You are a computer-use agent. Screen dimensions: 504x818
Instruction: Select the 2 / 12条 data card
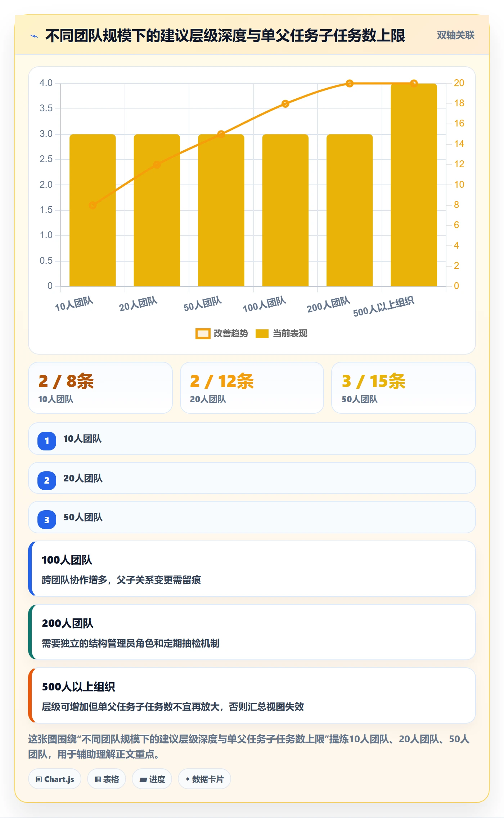(252, 388)
